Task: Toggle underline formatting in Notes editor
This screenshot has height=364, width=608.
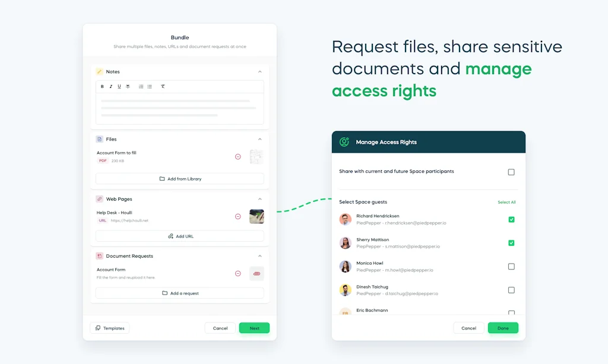Action: coord(119,87)
